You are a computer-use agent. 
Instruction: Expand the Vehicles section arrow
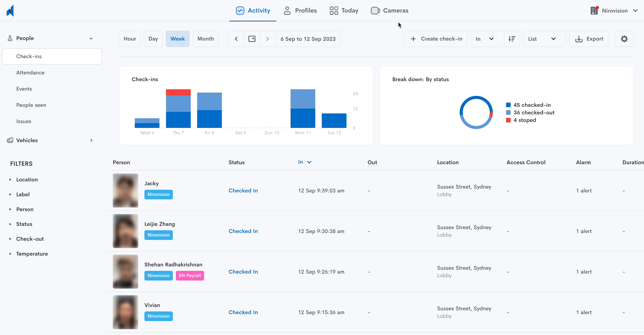(x=91, y=140)
